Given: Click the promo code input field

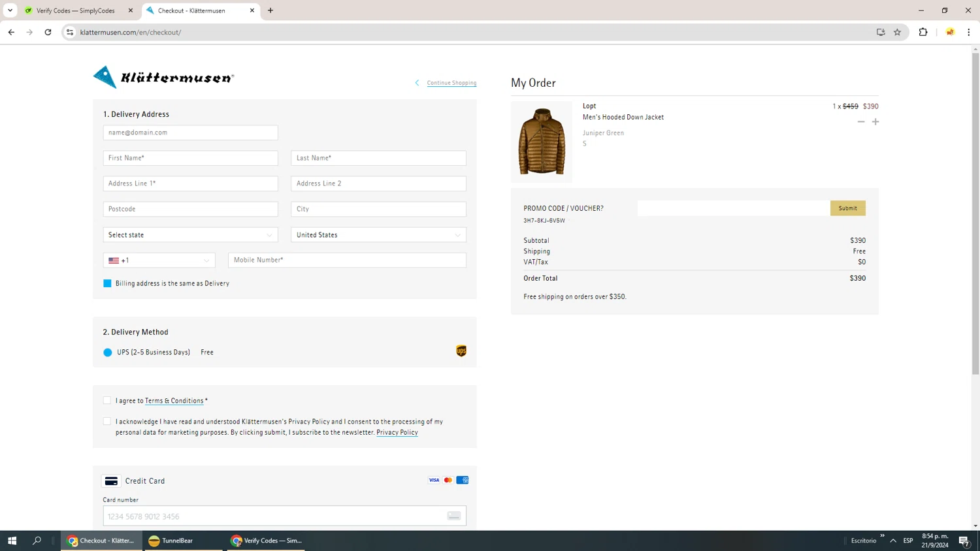Looking at the screenshot, I should click(733, 208).
